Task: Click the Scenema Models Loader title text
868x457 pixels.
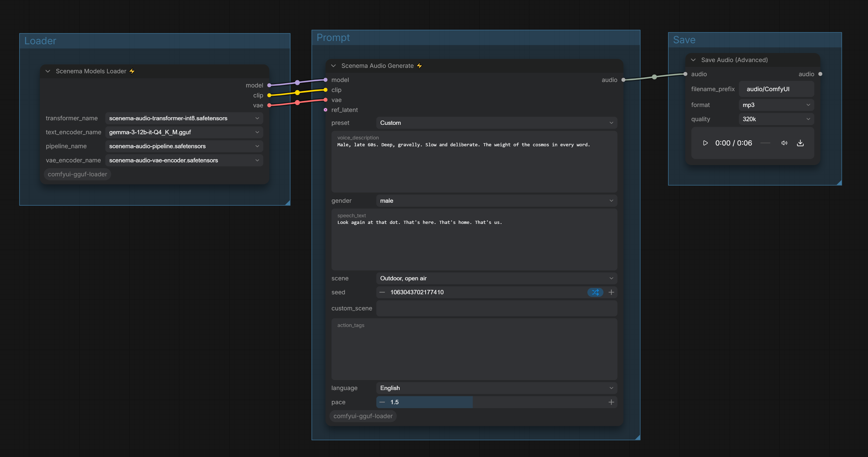Action: tap(91, 71)
